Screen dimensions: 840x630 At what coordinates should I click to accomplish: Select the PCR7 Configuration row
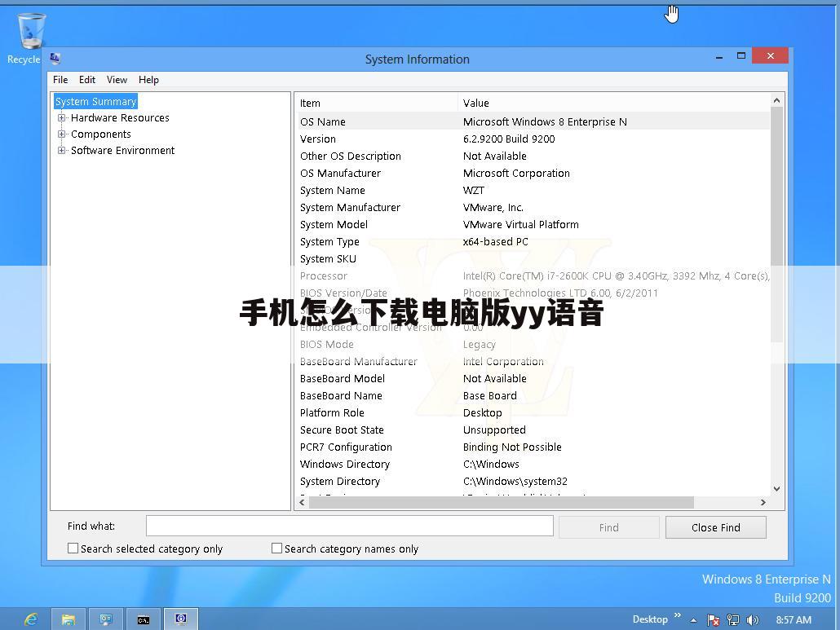point(533,447)
